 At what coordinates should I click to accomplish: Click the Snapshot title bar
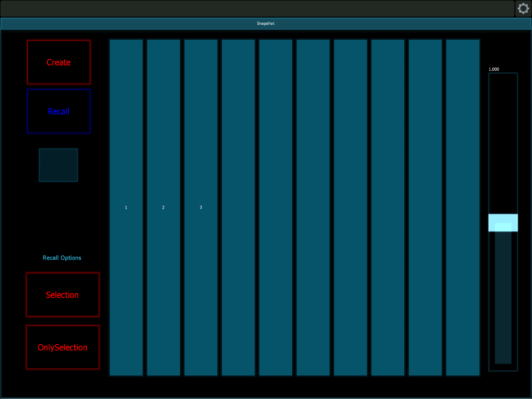(x=266, y=23)
